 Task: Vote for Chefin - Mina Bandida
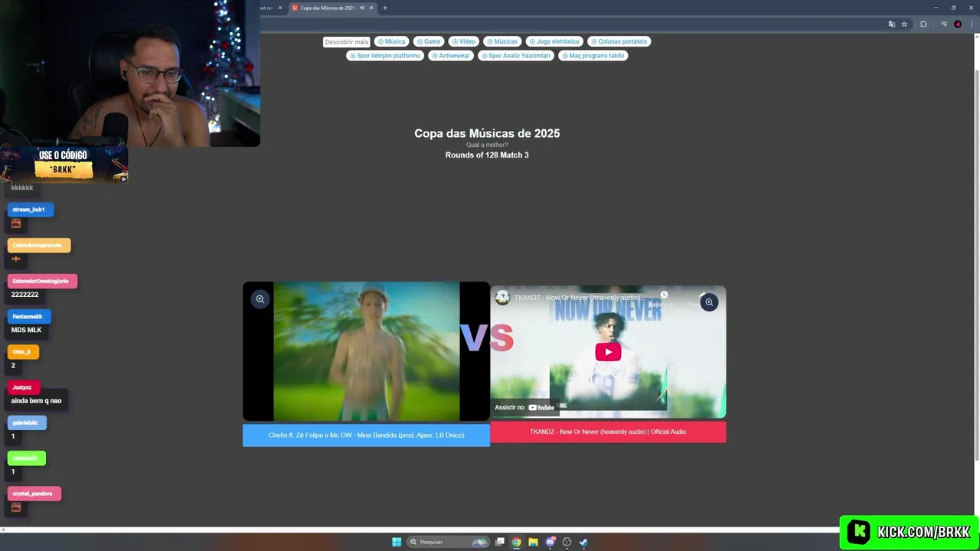pos(366,435)
